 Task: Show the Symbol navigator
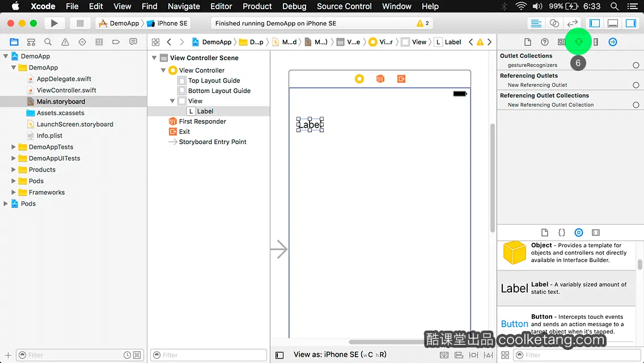[x=31, y=42]
